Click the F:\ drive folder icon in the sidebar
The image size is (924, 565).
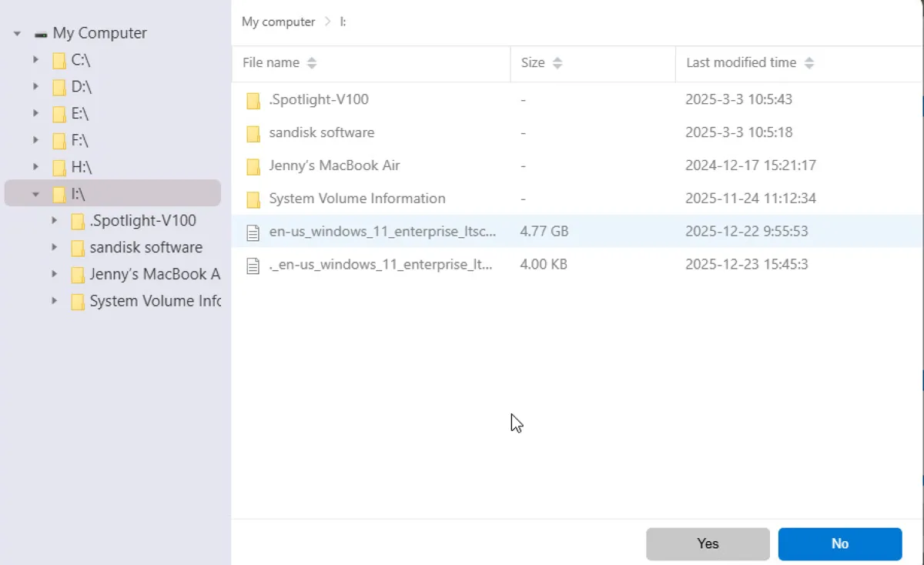point(59,140)
